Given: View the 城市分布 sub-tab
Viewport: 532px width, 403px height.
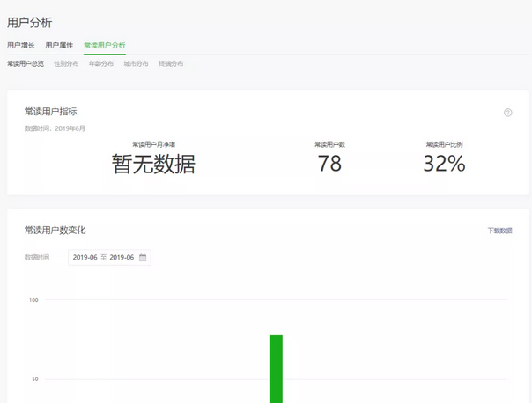Looking at the screenshot, I should (x=136, y=63).
